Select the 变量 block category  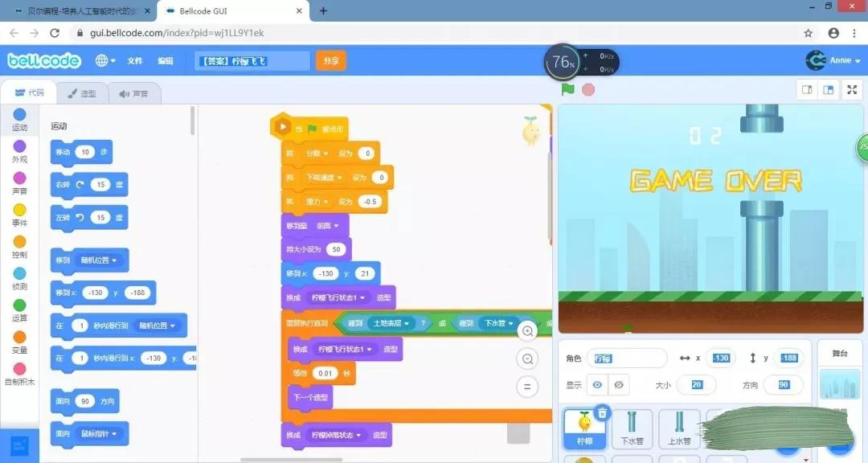click(19, 342)
